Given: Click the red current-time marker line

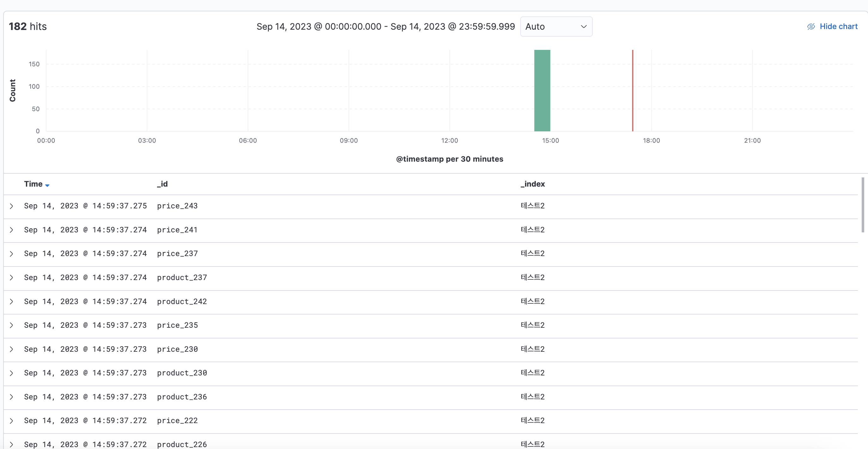Looking at the screenshot, I should (633, 91).
